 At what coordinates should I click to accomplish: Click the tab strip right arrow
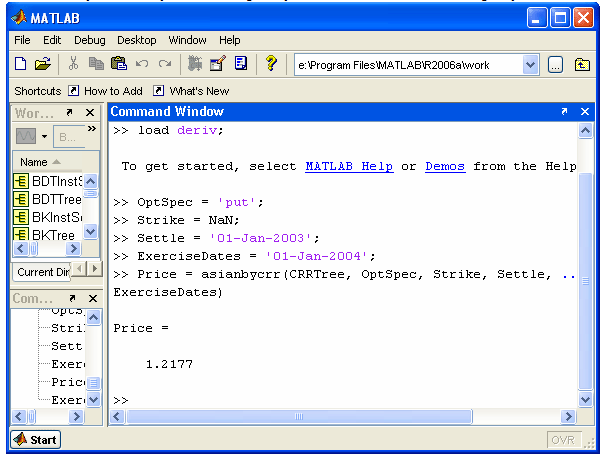pos(95,269)
